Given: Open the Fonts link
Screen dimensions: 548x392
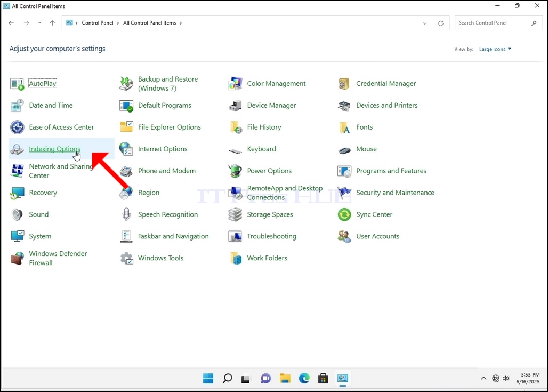Looking at the screenshot, I should tap(364, 127).
